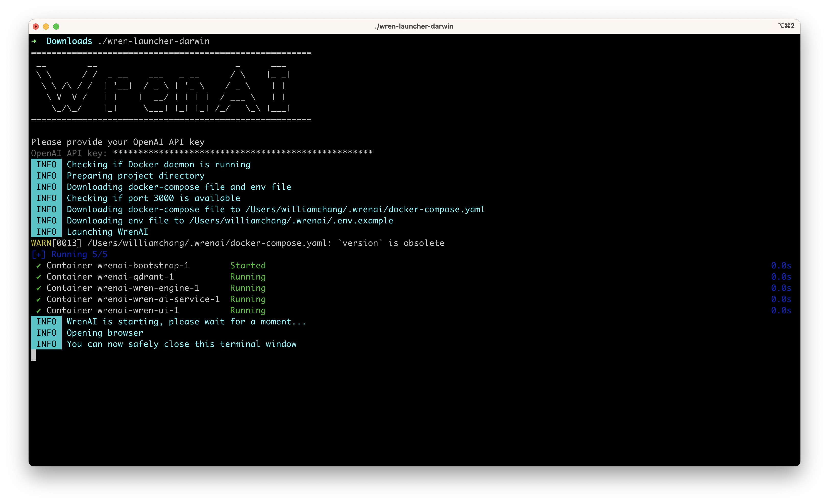Click the '[+] Running 5/5' status line
This screenshot has width=829, height=504.
(69, 255)
